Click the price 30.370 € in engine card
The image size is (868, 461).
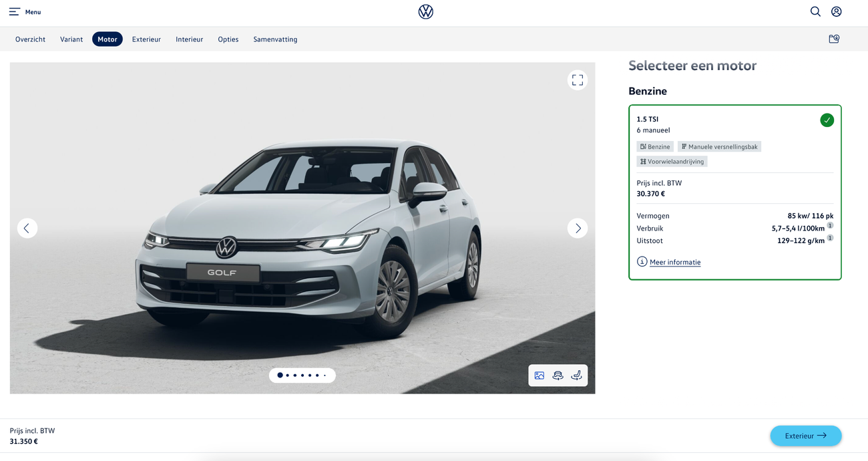651,194
